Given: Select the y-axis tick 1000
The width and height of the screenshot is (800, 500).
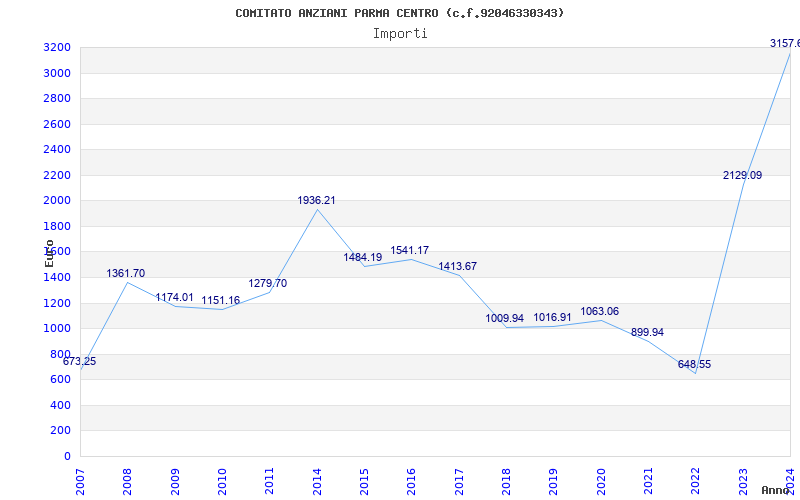Looking at the screenshot, I should [x=57, y=329].
